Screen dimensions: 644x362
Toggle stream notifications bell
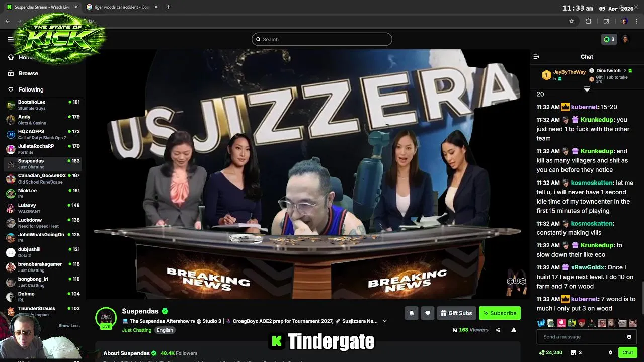coord(411,313)
